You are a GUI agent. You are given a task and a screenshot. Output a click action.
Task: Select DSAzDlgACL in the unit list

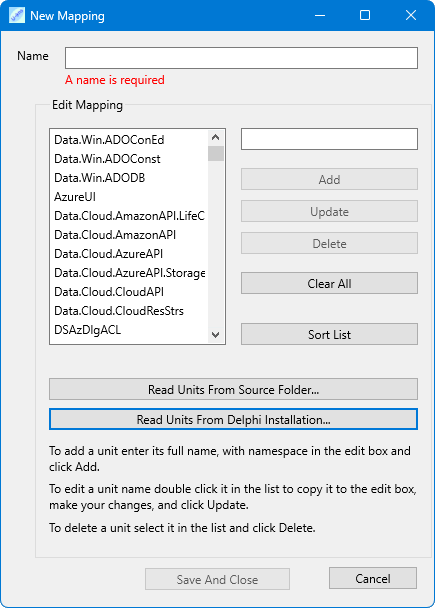(129, 330)
